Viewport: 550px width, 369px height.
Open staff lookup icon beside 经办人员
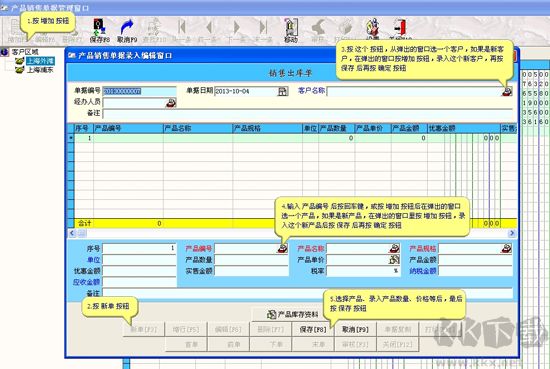171,103
